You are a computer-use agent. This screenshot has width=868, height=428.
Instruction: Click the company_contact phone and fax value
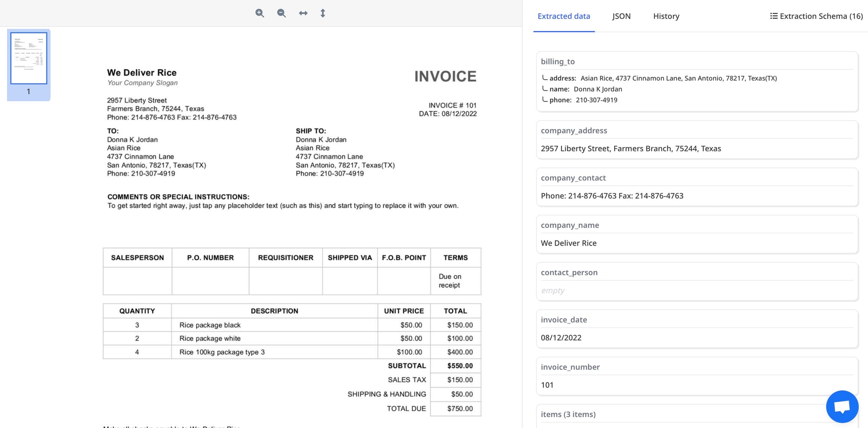[612, 196]
